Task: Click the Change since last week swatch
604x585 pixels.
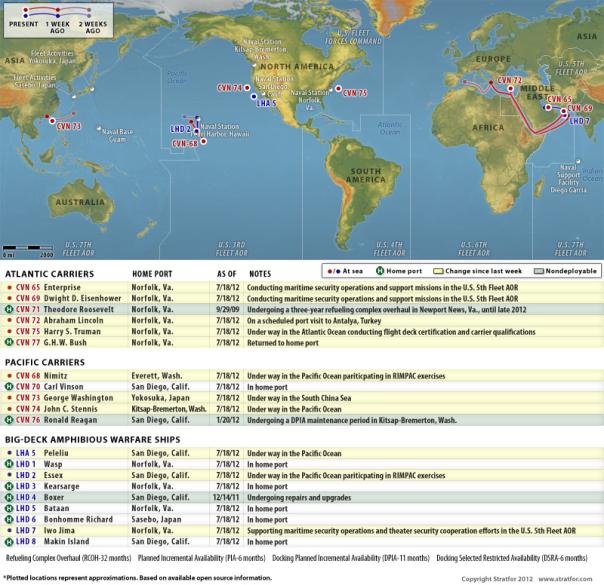Action: click(x=438, y=271)
